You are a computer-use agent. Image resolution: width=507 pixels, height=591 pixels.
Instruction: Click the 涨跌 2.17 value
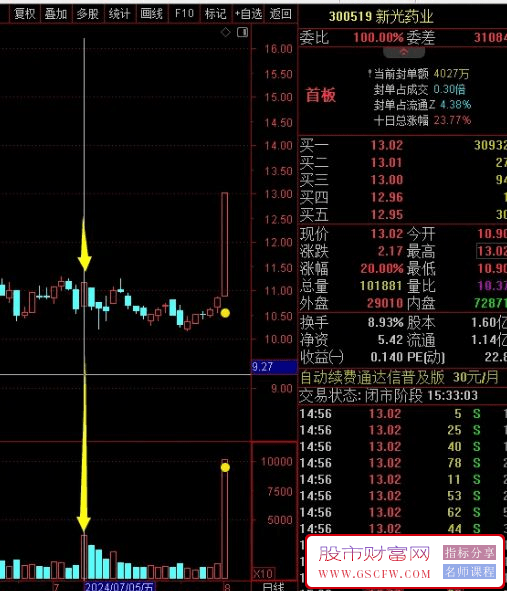(x=390, y=251)
